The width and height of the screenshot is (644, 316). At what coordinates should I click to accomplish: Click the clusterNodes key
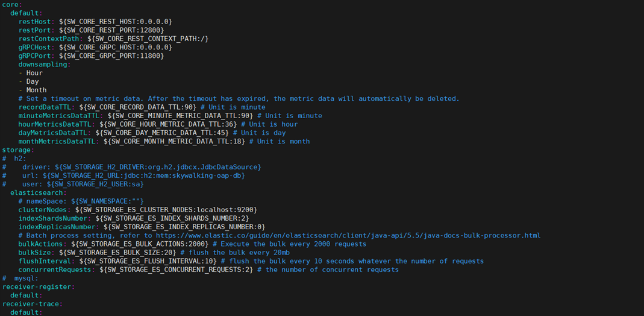(45, 209)
